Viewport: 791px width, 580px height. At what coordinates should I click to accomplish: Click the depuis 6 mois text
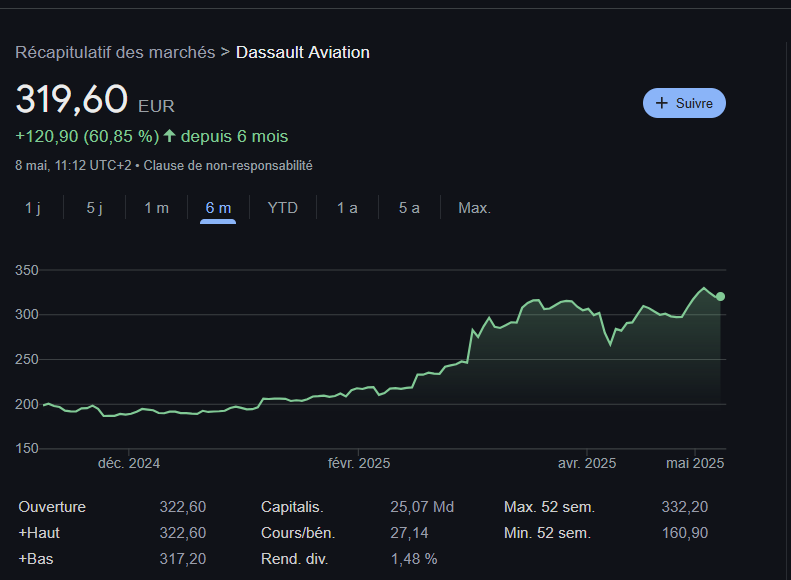coord(235,136)
